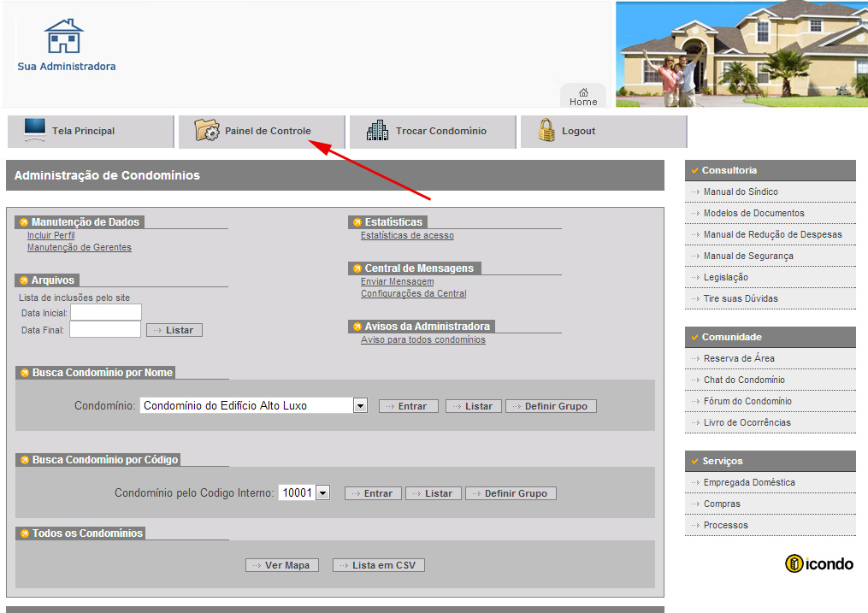The image size is (868, 613).
Task: Click the Home icon tab
Action: [583, 96]
